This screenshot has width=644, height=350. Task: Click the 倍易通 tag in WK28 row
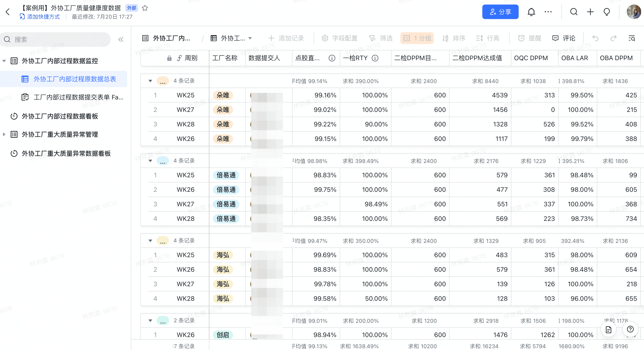(x=226, y=219)
